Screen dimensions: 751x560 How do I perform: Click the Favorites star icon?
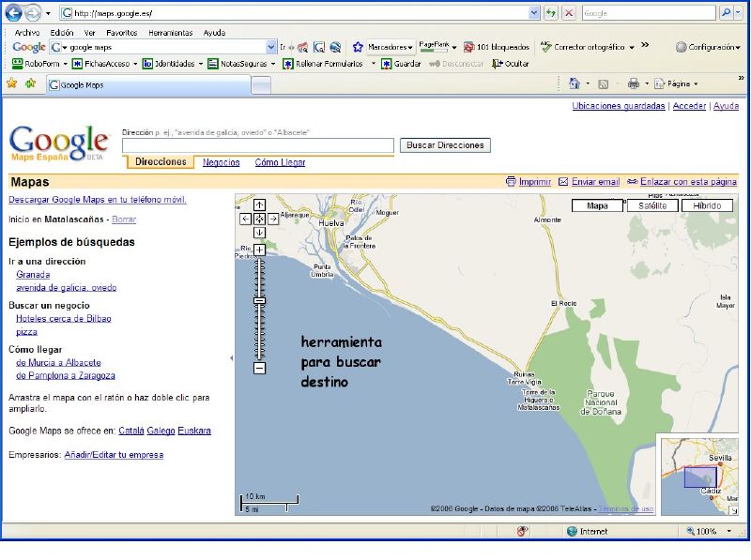click(x=11, y=83)
